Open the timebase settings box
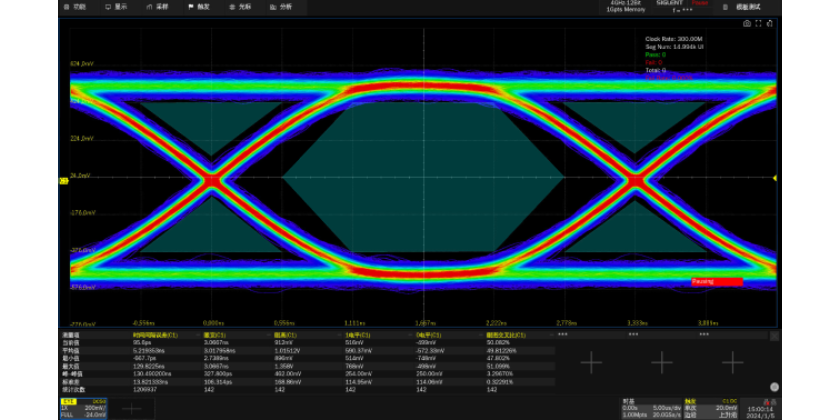The width and height of the screenshot is (840, 420). click(649, 408)
